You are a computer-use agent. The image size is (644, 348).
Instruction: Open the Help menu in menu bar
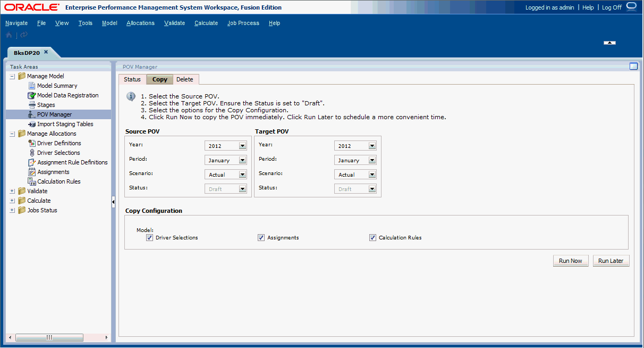(x=274, y=23)
